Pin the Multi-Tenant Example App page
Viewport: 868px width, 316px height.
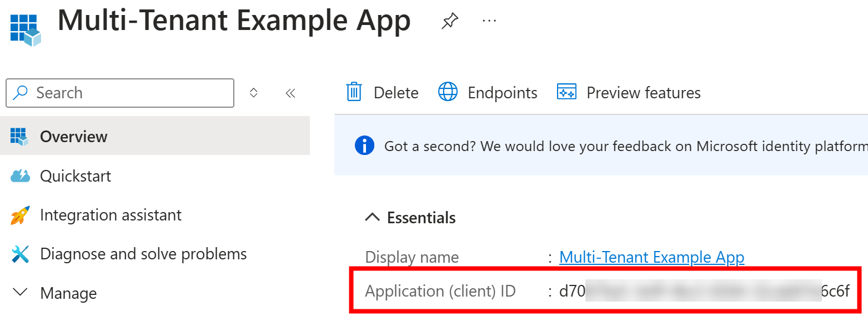[450, 22]
